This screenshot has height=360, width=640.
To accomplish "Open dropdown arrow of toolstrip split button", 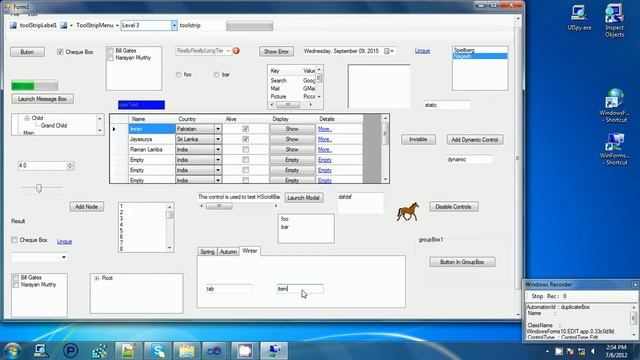I will [x=71, y=25].
